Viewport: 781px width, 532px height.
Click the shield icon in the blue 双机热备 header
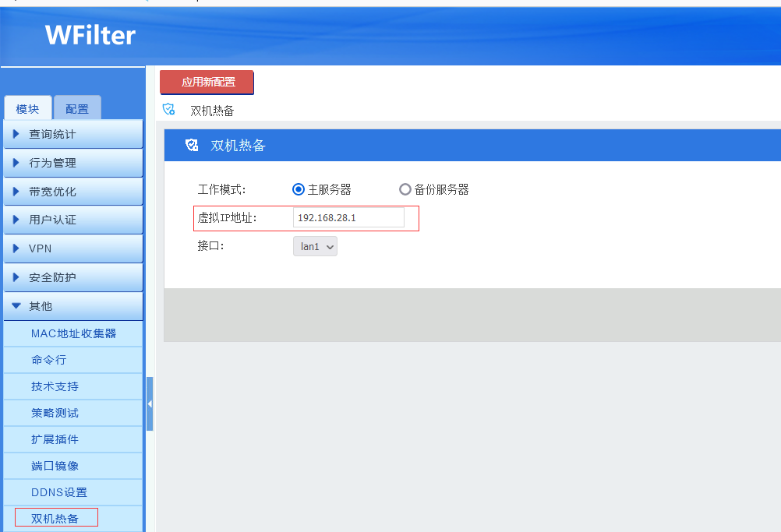pos(192,146)
